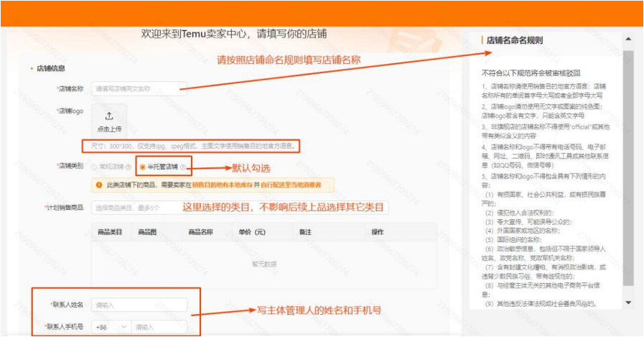Open the 计划销售商品 category selector
Image resolution: width=644 pixels, height=337 pixels.
(240, 208)
